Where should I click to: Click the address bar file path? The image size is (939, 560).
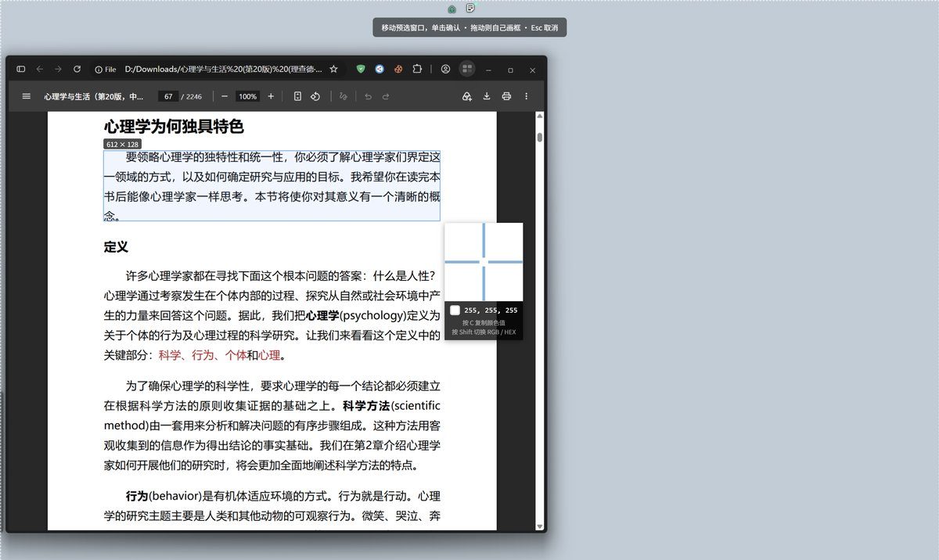pos(224,70)
